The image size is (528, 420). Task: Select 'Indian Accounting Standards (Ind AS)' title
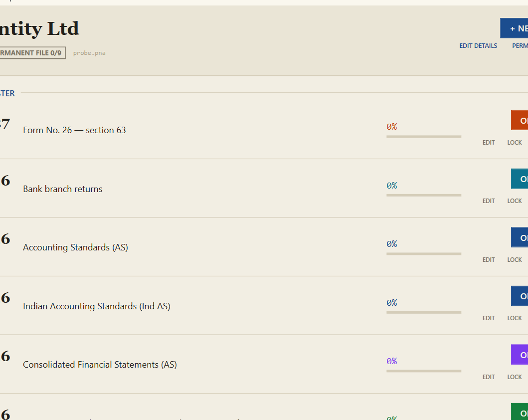97,306
